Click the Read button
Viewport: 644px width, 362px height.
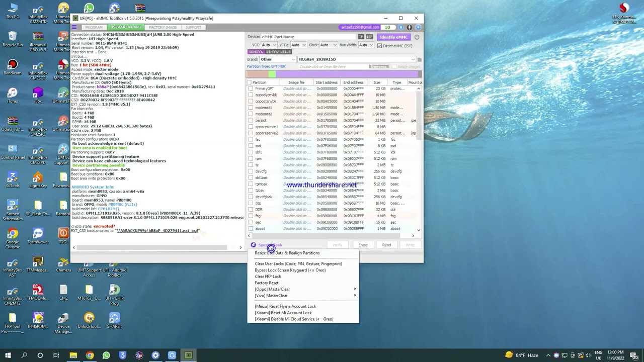386,245
